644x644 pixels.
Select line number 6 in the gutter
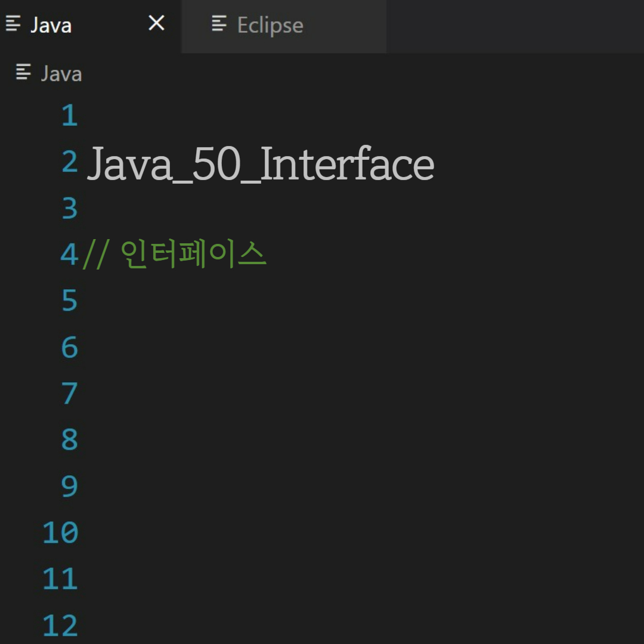coord(70,347)
